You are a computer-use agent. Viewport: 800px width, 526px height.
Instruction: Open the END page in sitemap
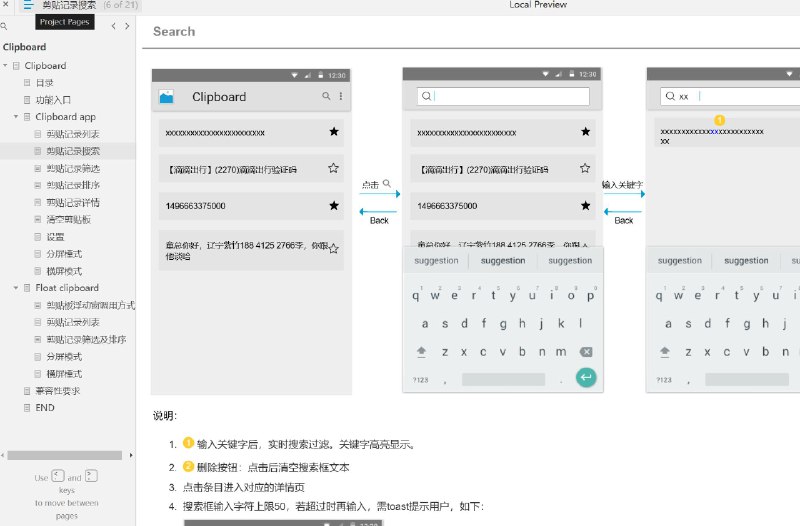coord(45,408)
